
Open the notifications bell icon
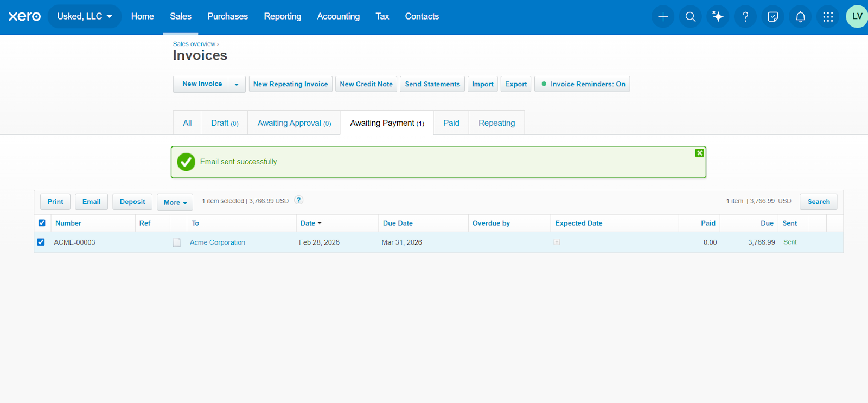coord(800,17)
